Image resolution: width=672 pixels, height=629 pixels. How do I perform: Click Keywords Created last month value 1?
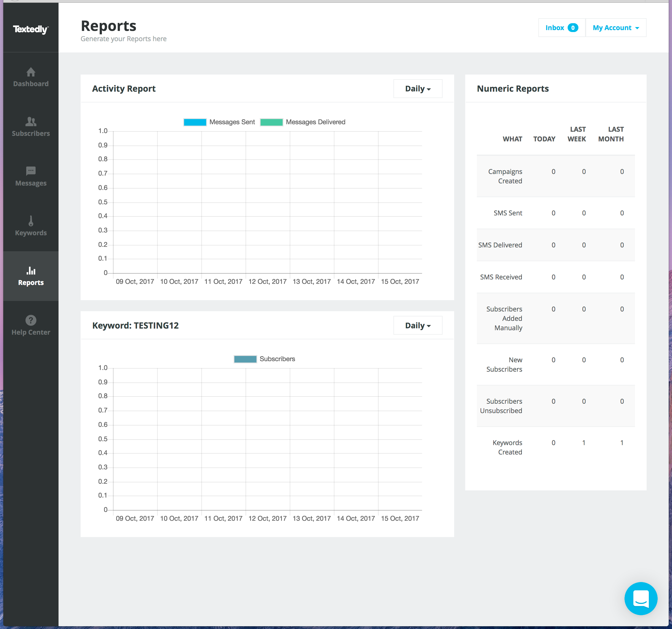pyautogui.click(x=622, y=443)
